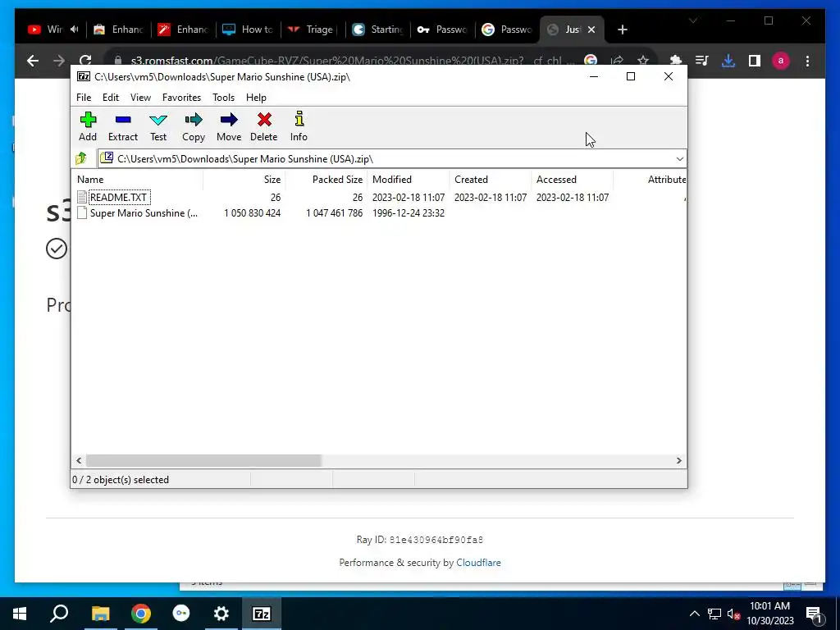Open the Favorites menu
Image resolution: width=840 pixels, height=630 pixels.
pos(181,98)
